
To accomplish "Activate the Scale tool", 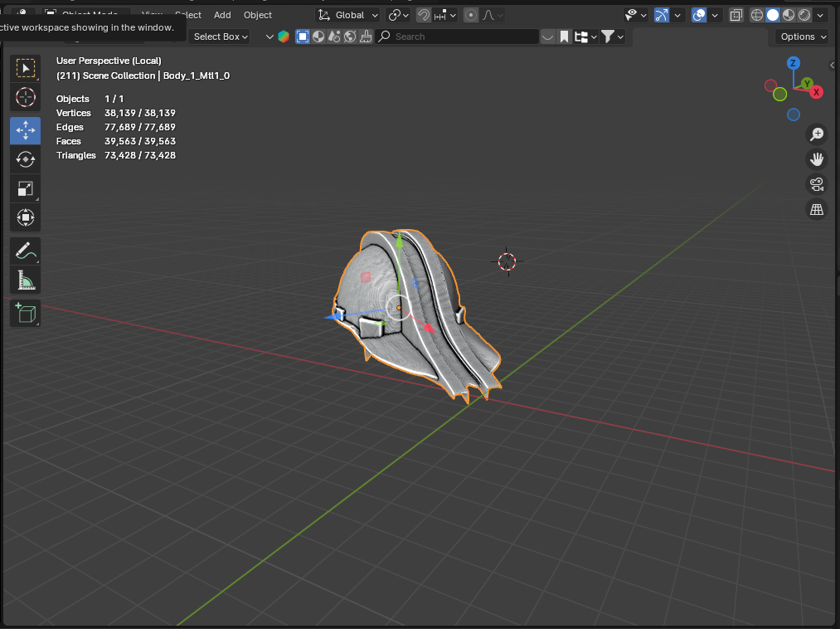I will [x=25, y=188].
